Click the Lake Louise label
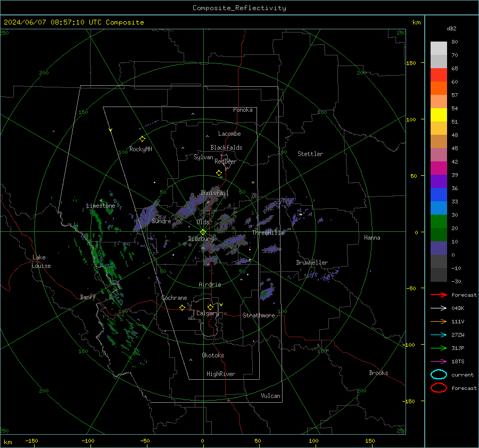 click(41, 262)
